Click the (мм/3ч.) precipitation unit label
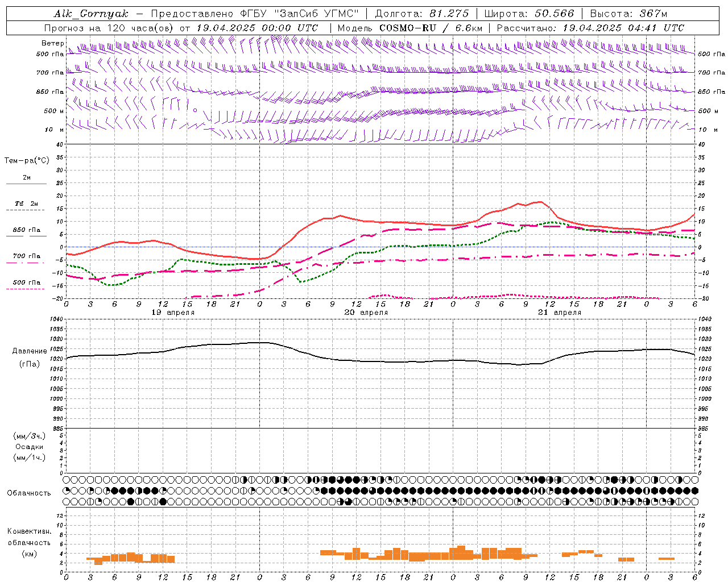 coord(30,436)
